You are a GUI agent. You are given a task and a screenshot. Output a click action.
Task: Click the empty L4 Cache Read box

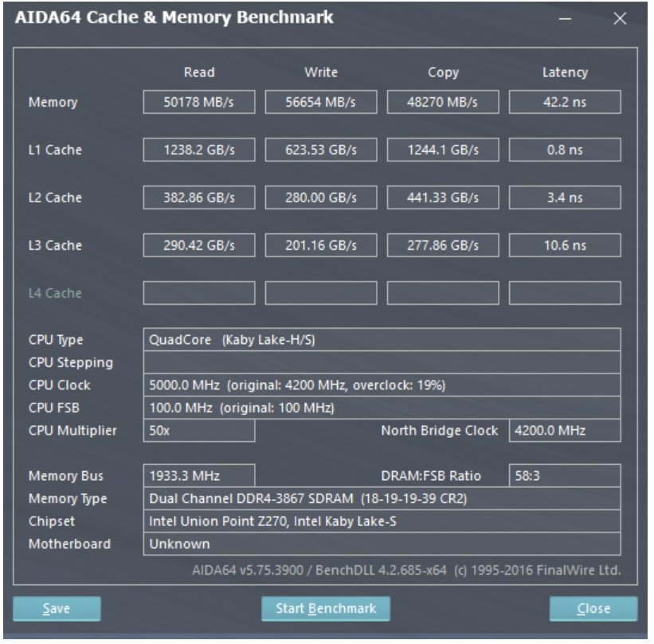click(x=199, y=293)
